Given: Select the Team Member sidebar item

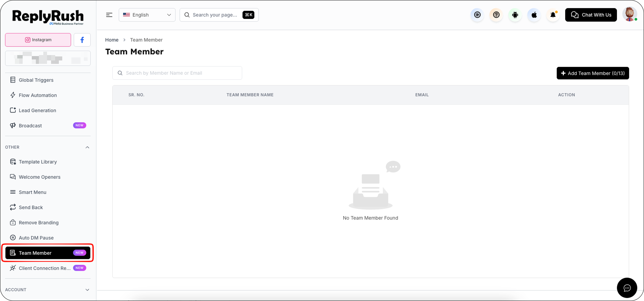Looking at the screenshot, I should (x=48, y=253).
